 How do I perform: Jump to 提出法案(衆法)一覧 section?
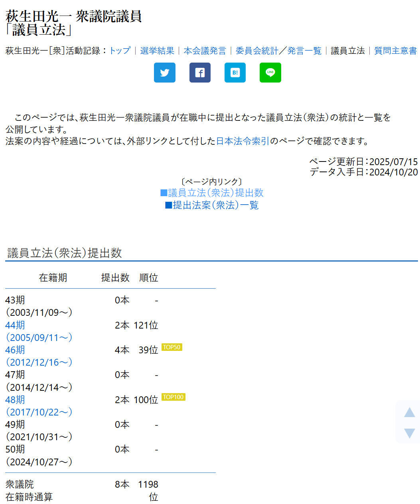[212, 205]
